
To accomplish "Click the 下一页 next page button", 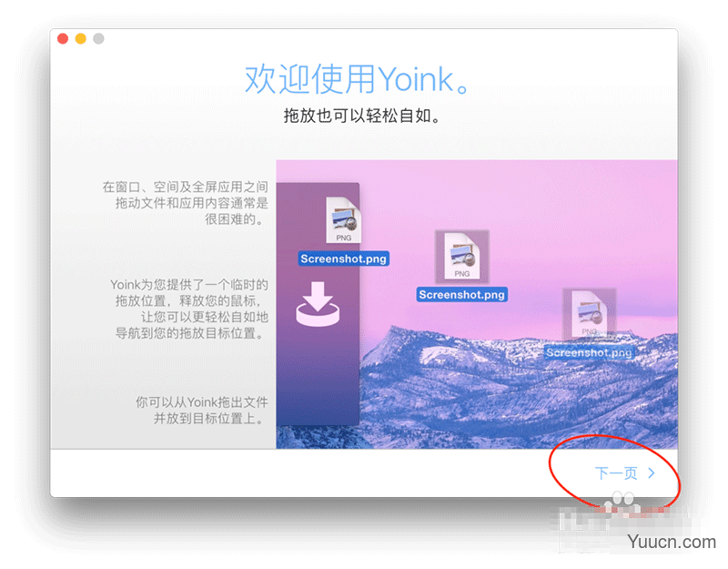I will (x=624, y=473).
